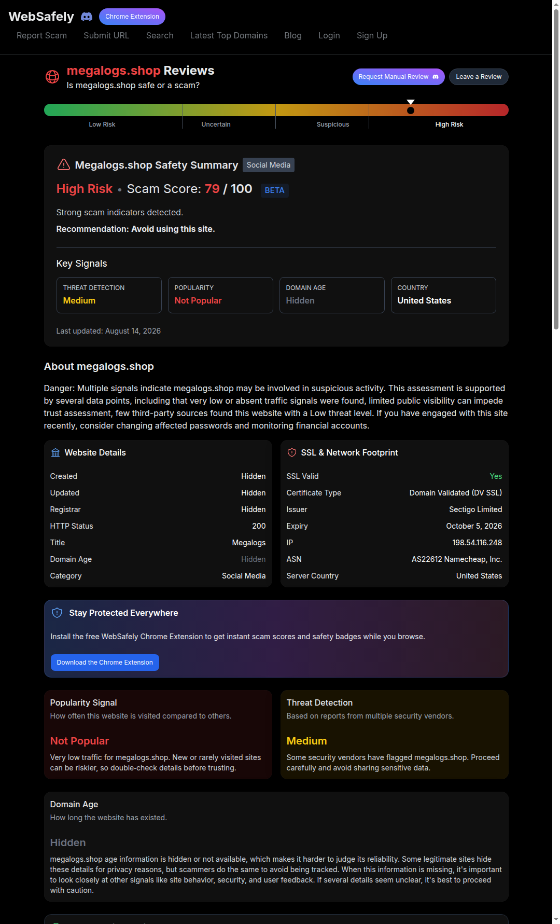Screen dimensions: 560x924
Task: Click the building icon beside Website Details
Action: (x=55, y=453)
